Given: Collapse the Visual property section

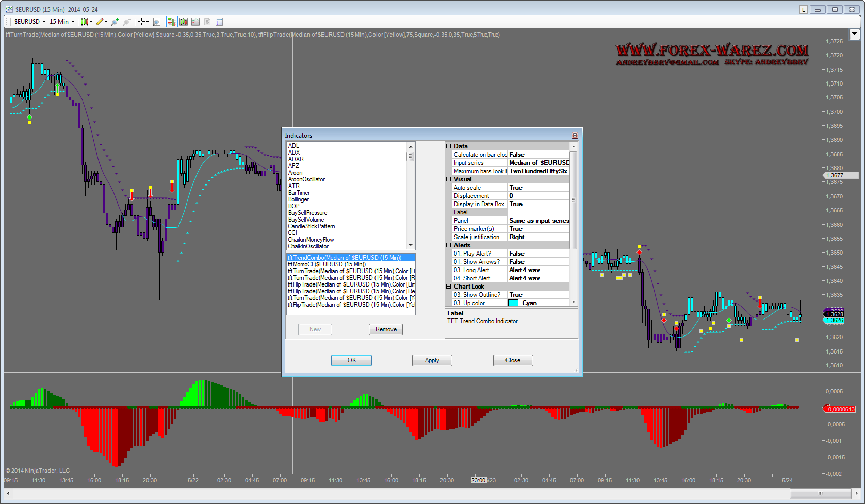Looking at the screenshot, I should pos(449,179).
